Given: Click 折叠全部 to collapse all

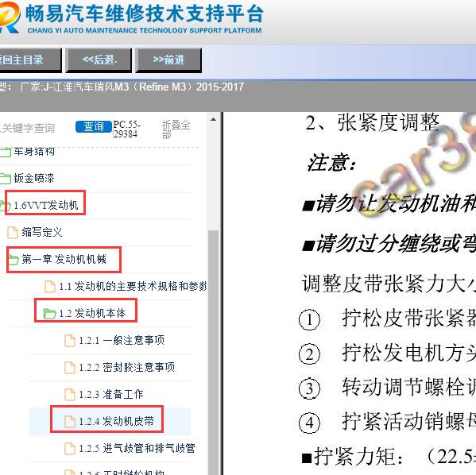Looking at the screenshot, I should (176, 129).
